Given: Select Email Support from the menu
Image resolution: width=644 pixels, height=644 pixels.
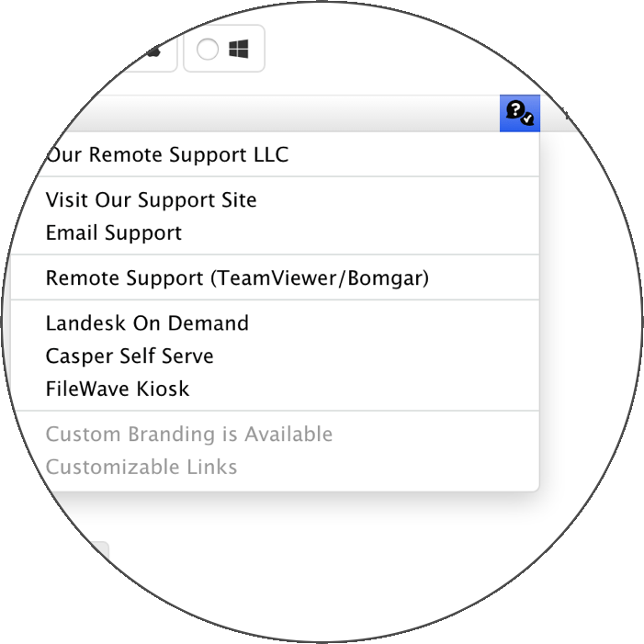Looking at the screenshot, I should (x=114, y=232).
